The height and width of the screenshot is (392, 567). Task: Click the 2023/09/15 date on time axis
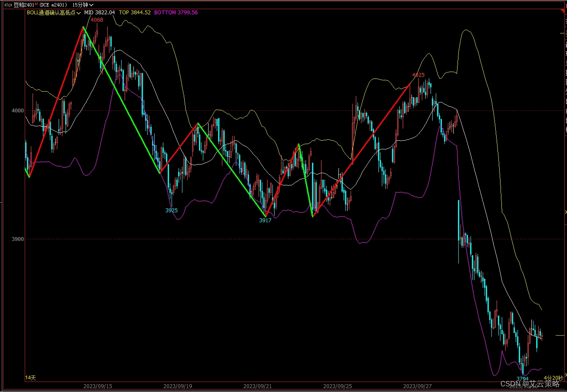coord(98,386)
